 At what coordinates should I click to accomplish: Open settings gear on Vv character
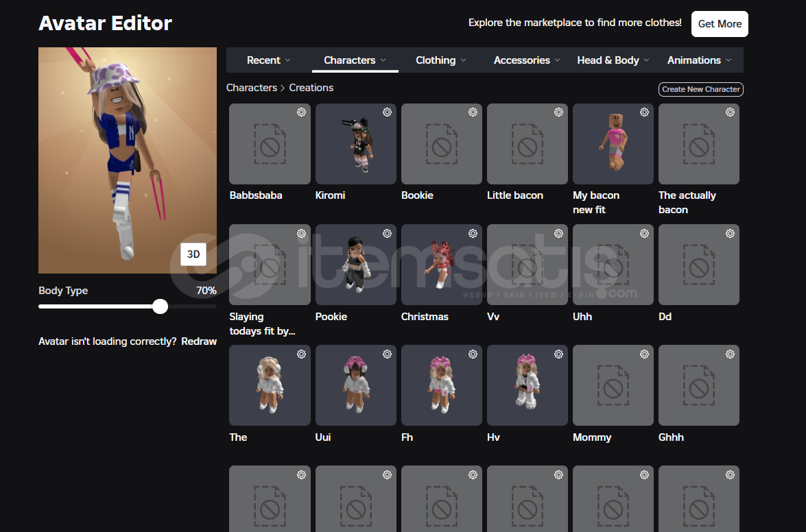coord(559,233)
